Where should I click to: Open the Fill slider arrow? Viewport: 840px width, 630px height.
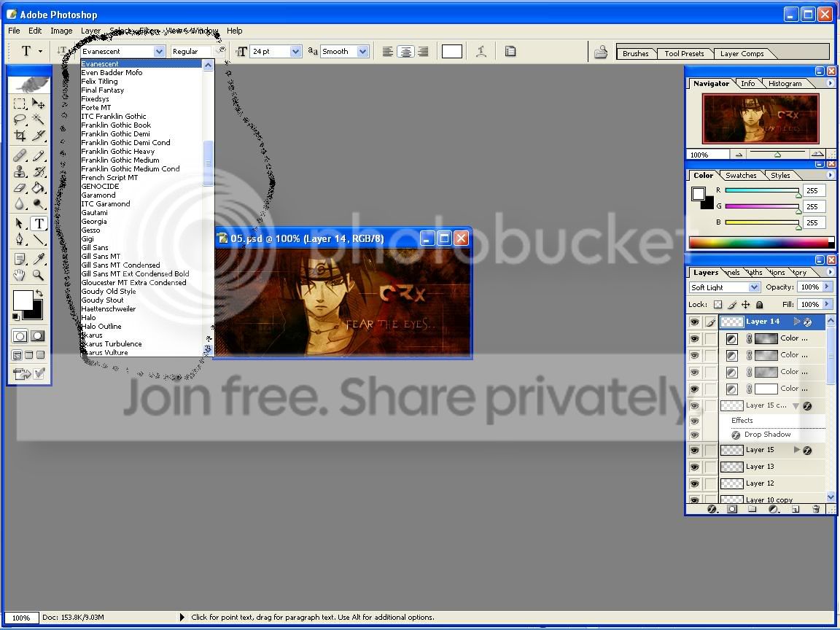[x=827, y=304]
